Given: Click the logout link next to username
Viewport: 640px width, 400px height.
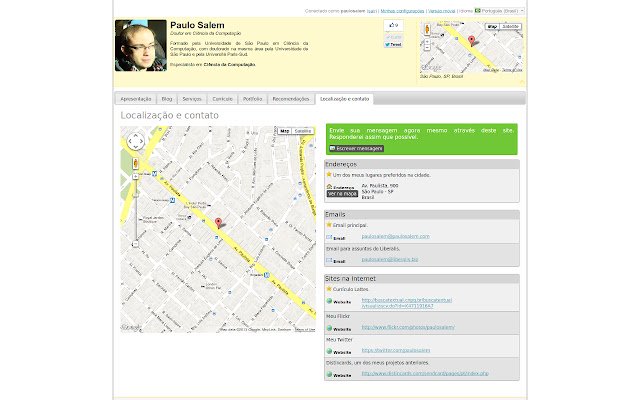Looking at the screenshot, I should [x=371, y=11].
